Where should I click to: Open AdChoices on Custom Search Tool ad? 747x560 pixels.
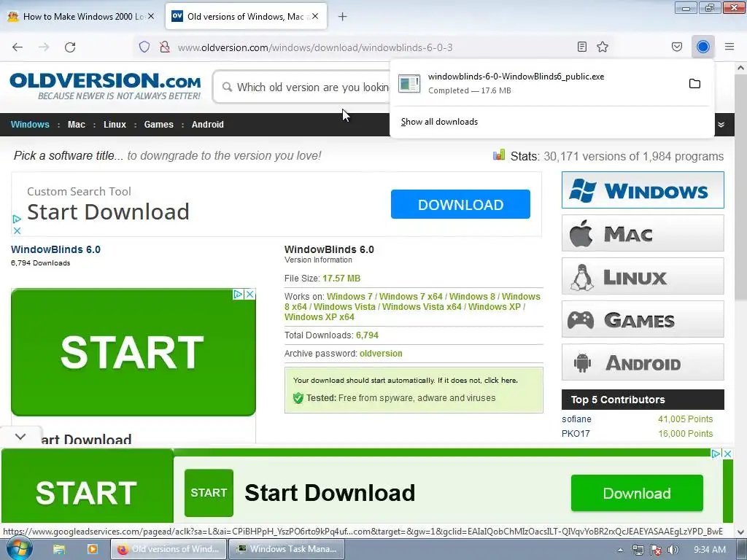point(17,219)
